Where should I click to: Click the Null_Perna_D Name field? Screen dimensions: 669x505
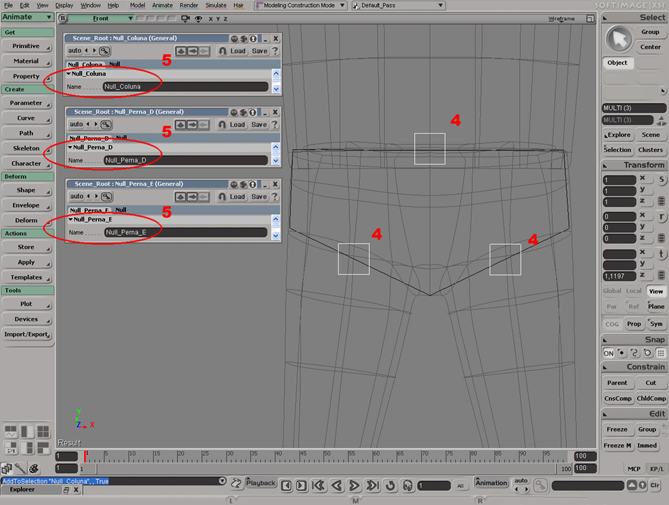185,160
